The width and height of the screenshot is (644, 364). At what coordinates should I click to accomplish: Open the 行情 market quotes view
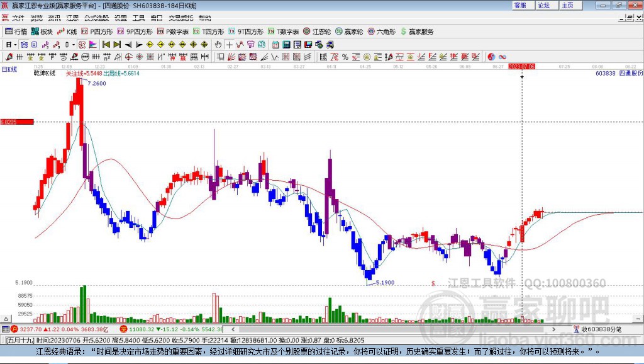pos(16,31)
